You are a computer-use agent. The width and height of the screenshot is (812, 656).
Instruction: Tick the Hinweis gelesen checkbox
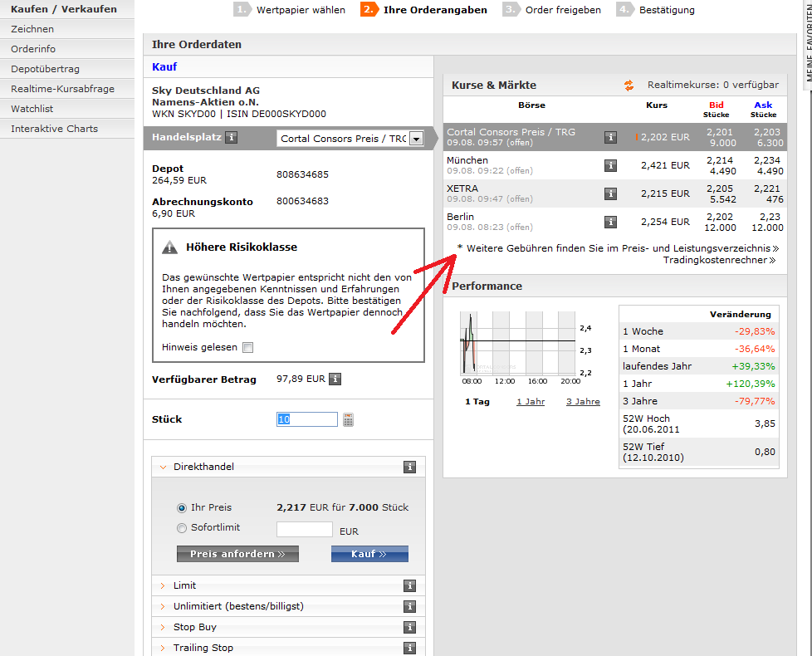coord(248,347)
